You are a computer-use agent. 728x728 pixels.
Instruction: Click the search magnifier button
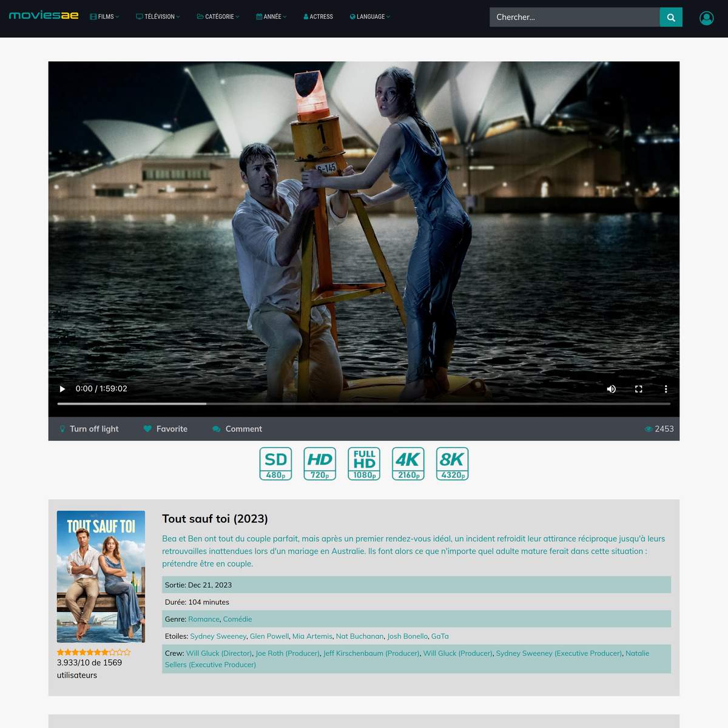point(671,17)
